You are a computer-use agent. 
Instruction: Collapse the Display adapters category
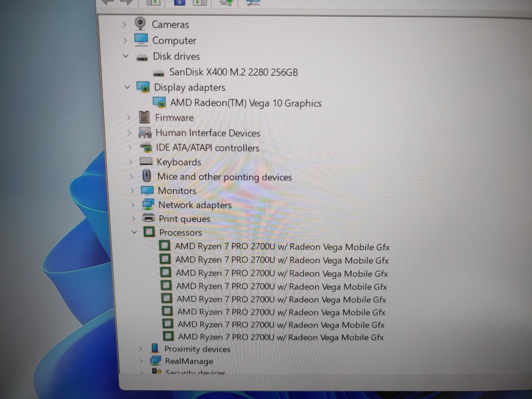pos(127,87)
